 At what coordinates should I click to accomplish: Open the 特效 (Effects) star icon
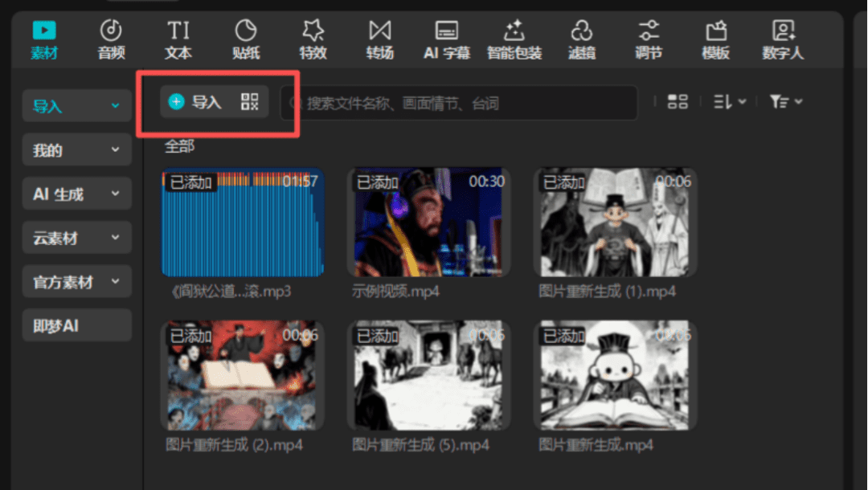click(x=313, y=32)
